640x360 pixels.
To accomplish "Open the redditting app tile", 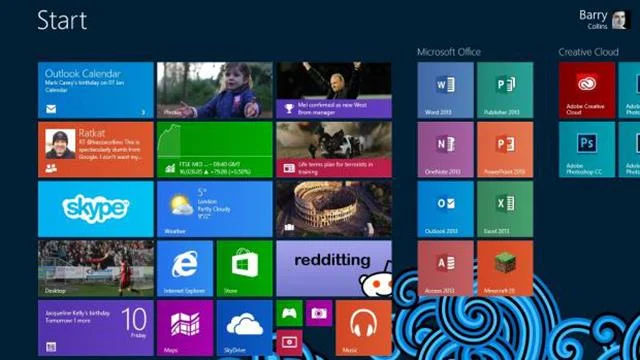I will [334, 268].
